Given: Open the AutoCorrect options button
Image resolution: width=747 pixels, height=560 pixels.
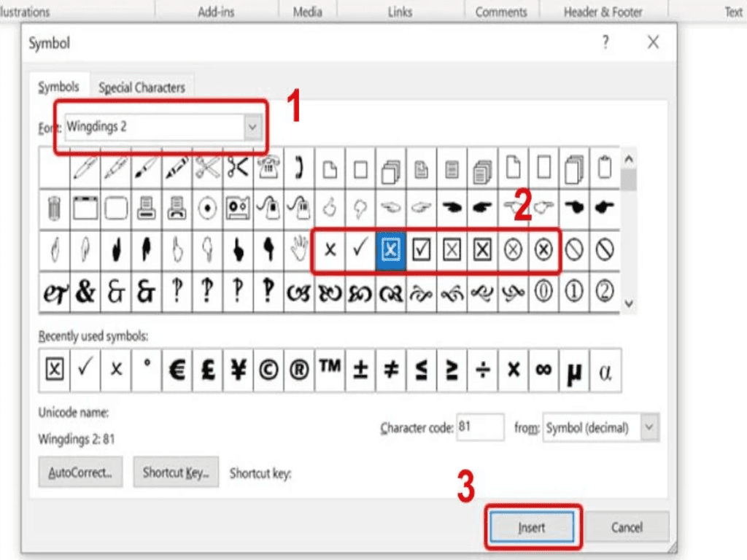Looking at the screenshot, I should 80,472.
